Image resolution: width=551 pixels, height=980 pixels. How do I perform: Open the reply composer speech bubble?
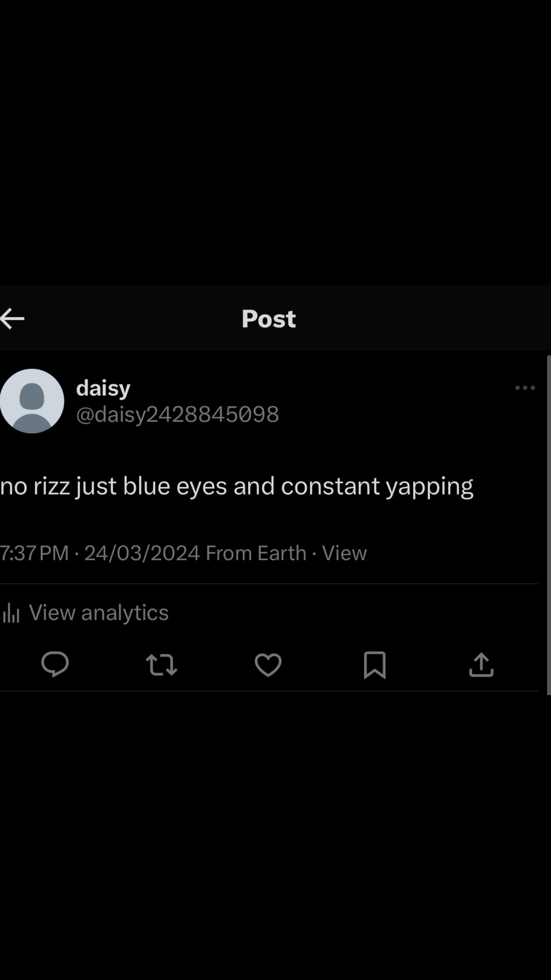coord(55,665)
